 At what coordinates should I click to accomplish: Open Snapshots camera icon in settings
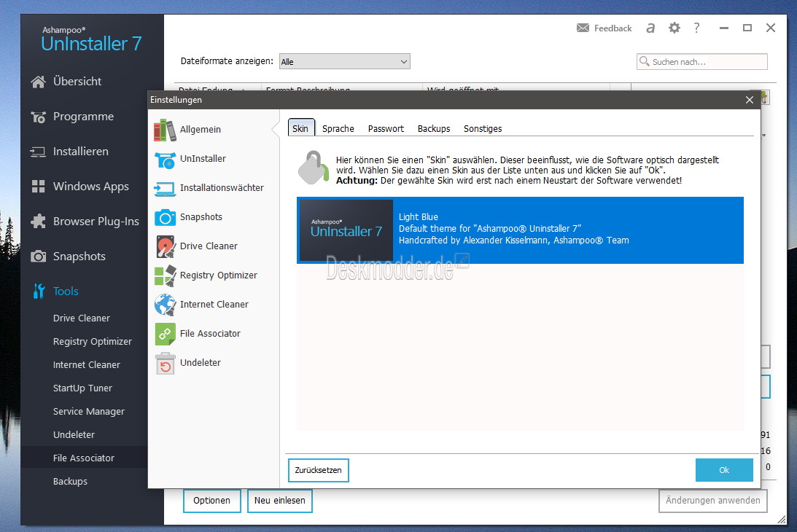(x=165, y=217)
